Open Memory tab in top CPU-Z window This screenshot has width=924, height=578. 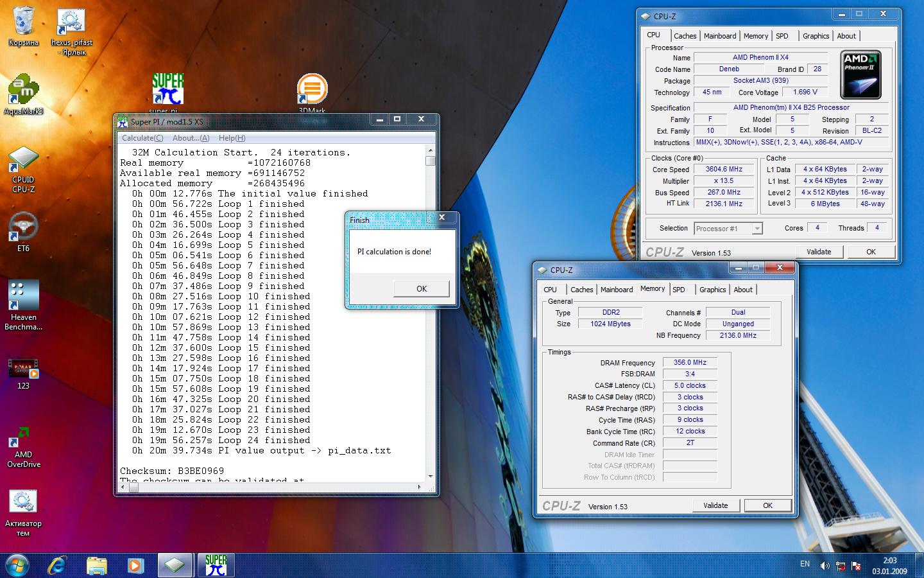point(756,36)
